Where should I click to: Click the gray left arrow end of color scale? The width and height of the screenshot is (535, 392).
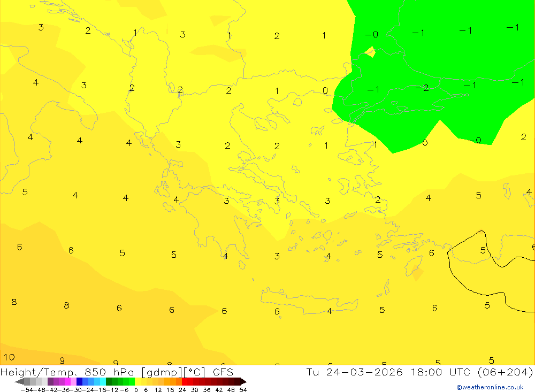[19, 382]
